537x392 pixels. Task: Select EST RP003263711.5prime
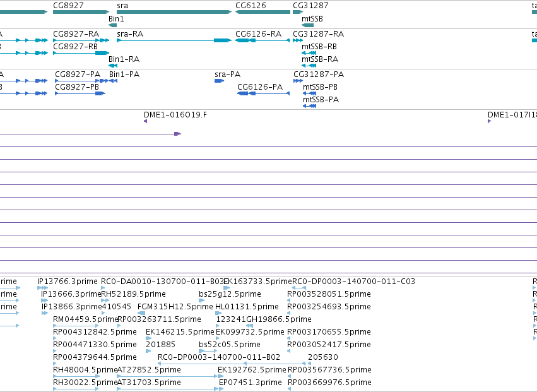(x=119, y=326)
